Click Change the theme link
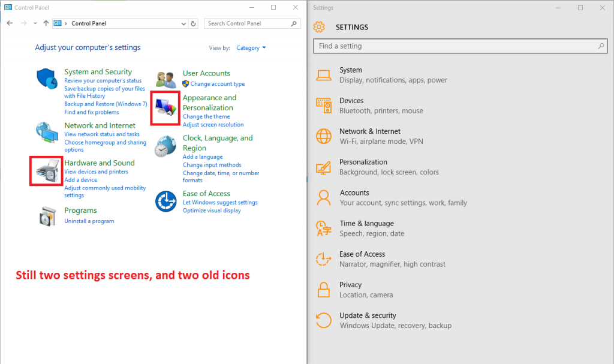The width and height of the screenshot is (614, 364). click(206, 116)
